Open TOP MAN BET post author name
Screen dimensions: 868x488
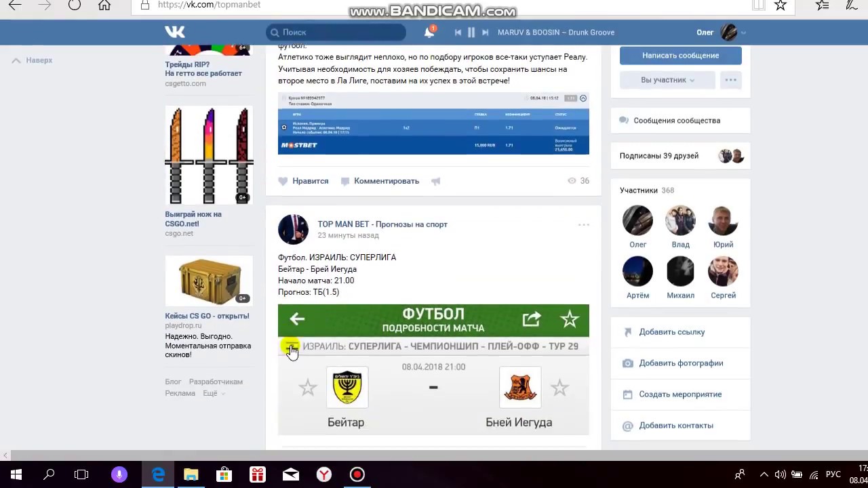click(x=382, y=224)
